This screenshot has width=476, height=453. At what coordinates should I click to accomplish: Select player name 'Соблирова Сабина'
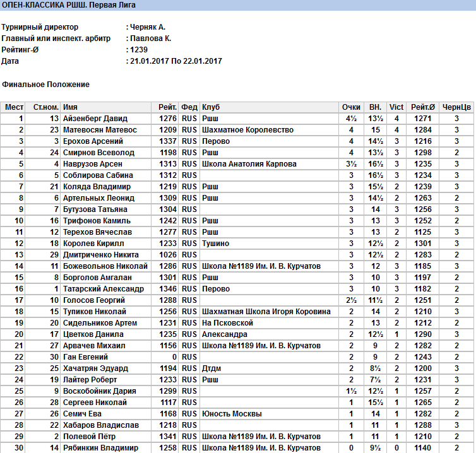(98, 175)
